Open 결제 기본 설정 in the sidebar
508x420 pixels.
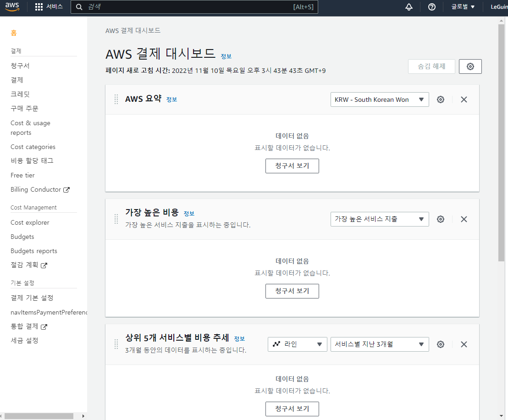(32, 298)
